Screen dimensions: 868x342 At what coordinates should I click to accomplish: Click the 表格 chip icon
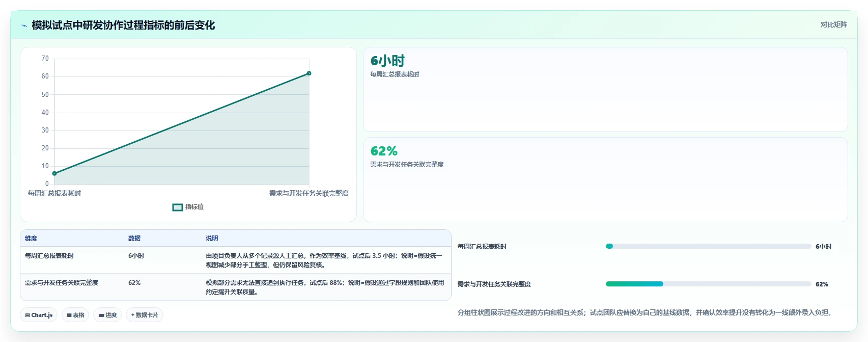coord(69,315)
